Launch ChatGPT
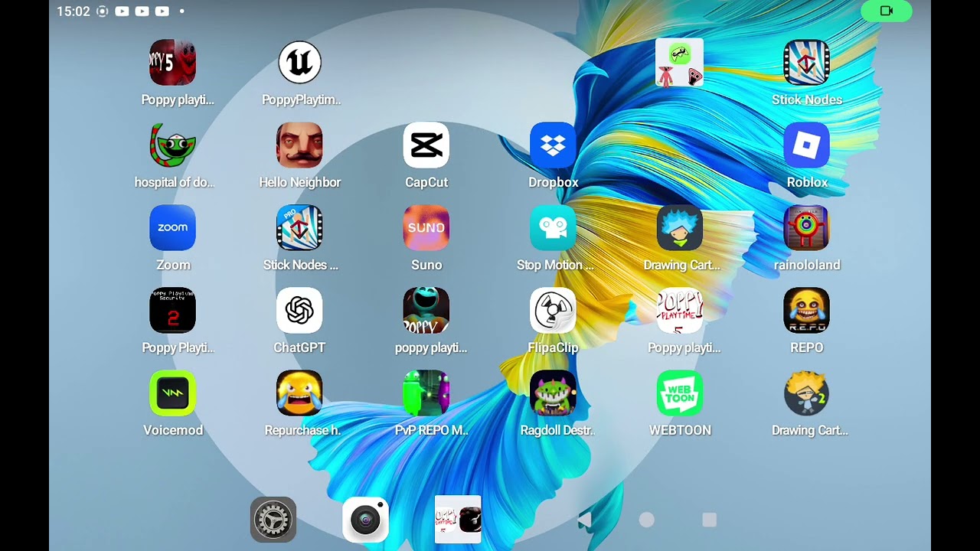This screenshot has height=551, width=980. 299,311
